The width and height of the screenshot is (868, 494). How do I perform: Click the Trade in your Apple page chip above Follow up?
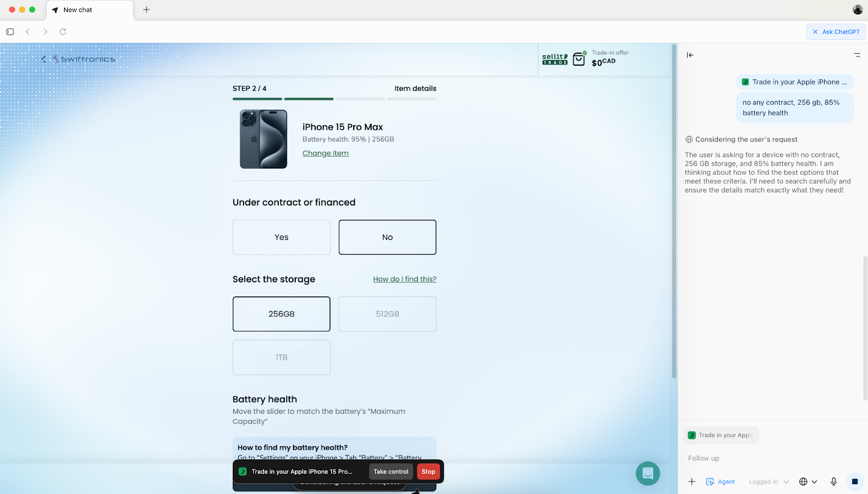click(x=721, y=435)
